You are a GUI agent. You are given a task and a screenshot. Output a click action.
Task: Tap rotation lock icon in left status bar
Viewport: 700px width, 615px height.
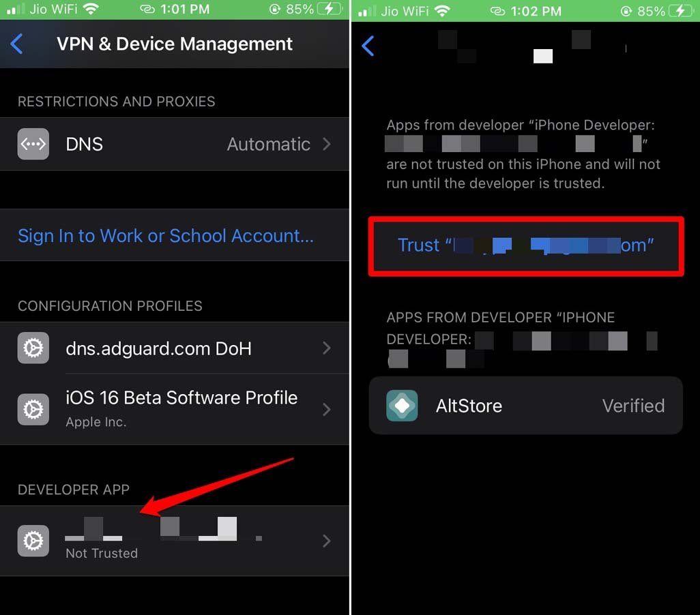pos(275,9)
